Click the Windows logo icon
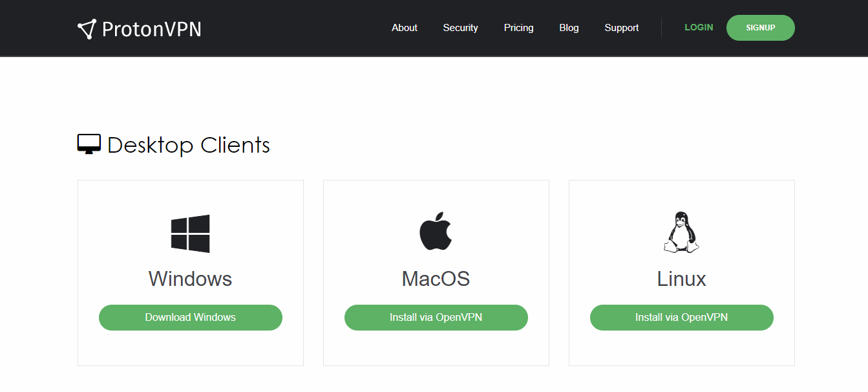This screenshot has width=868, height=392. (x=190, y=234)
